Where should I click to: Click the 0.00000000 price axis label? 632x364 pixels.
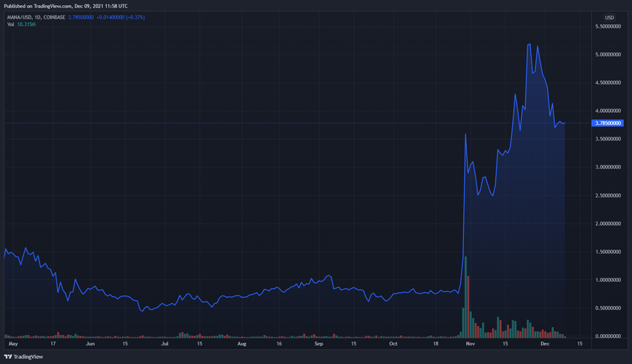(607, 337)
